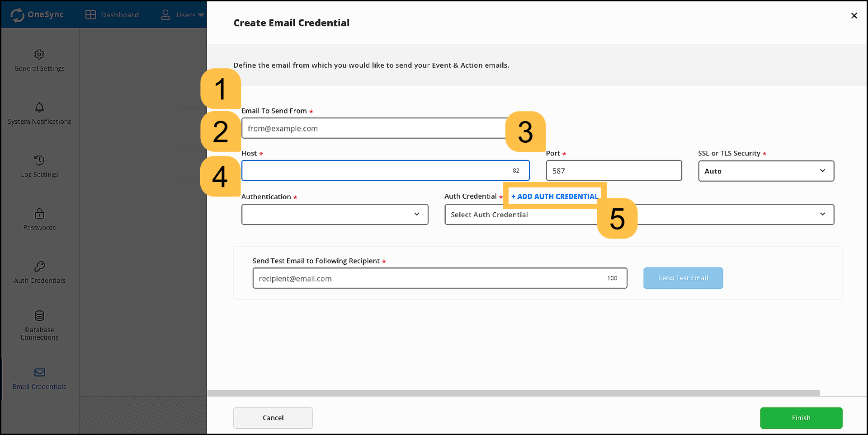Switch to the Dashboard view
This screenshot has height=435, width=868.
112,14
